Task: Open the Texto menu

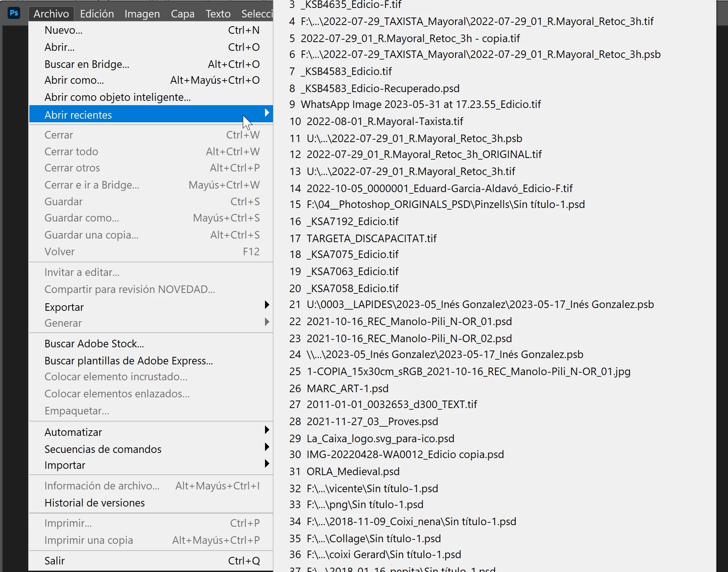Action: pos(218,13)
